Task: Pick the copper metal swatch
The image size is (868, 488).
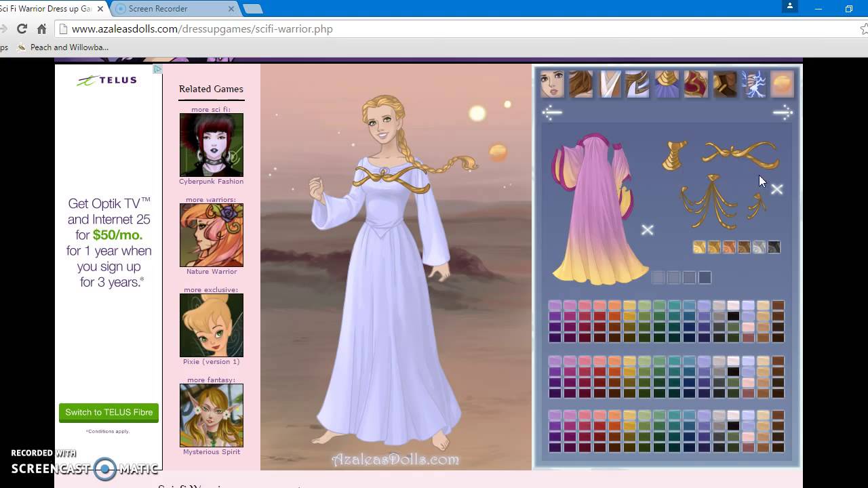Action: coord(729,247)
